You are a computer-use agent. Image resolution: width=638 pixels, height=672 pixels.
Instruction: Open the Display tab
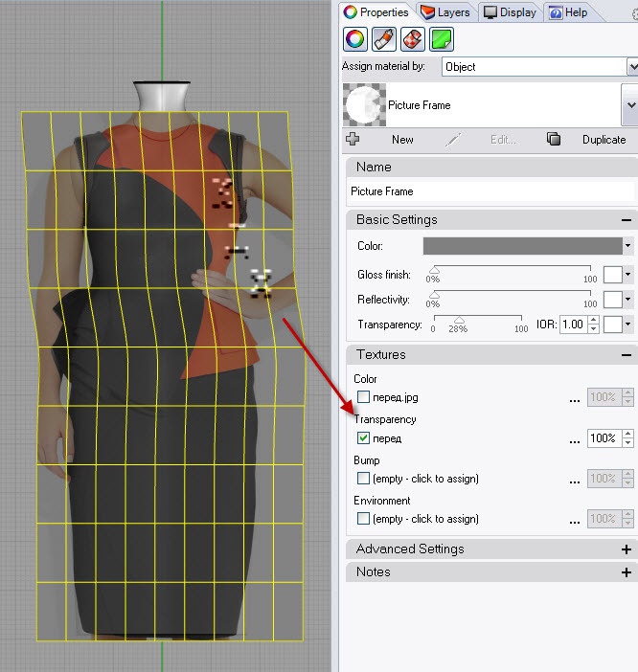(x=510, y=12)
